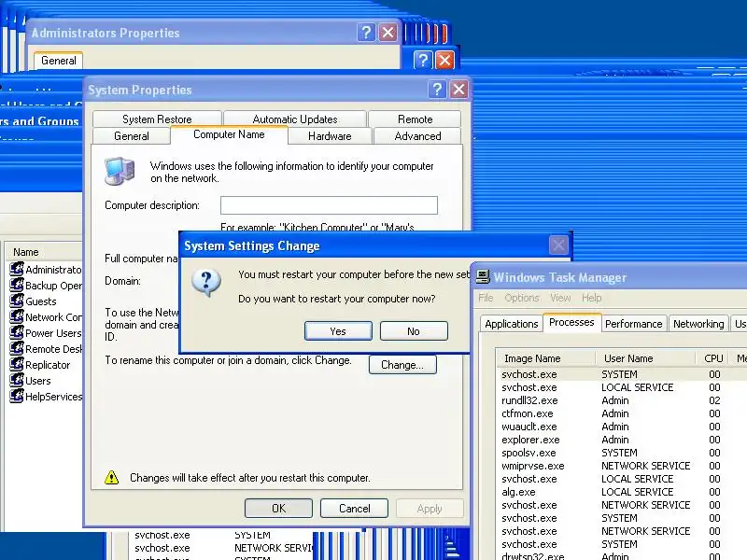Switch to the Hardware tab
This screenshot has width=747, height=560.
pos(330,136)
